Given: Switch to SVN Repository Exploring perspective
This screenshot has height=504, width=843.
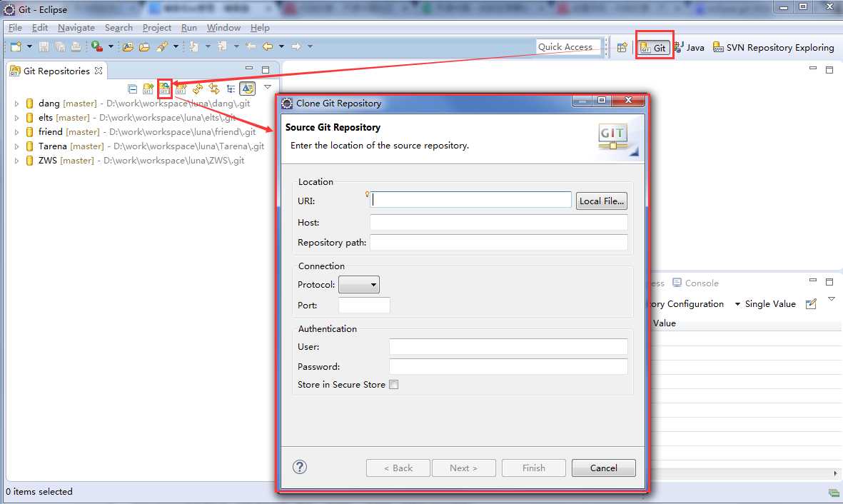Looking at the screenshot, I should tap(774, 47).
